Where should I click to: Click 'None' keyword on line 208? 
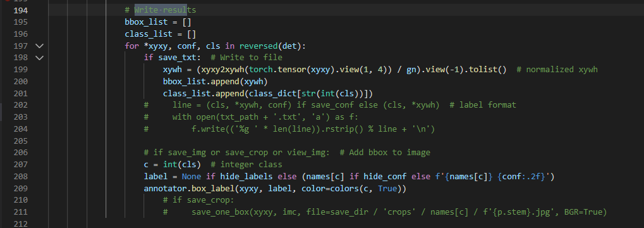(x=191, y=177)
